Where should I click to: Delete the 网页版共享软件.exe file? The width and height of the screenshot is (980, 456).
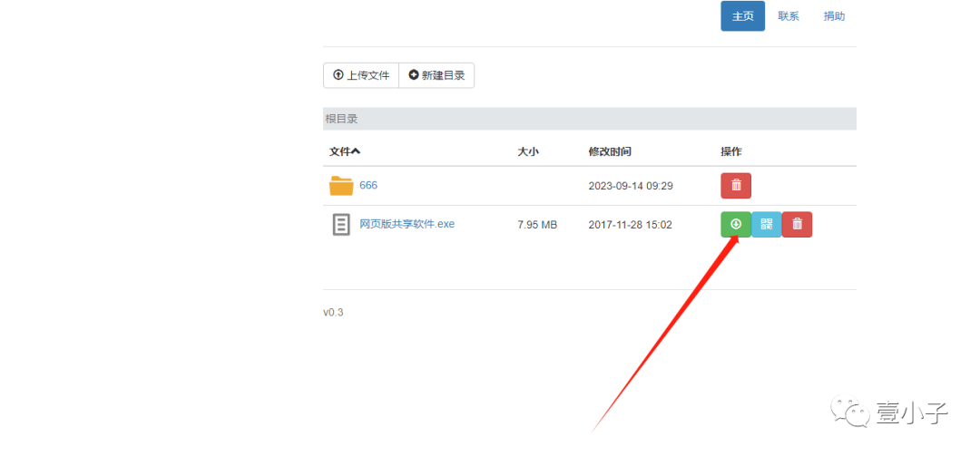pyautogui.click(x=797, y=224)
